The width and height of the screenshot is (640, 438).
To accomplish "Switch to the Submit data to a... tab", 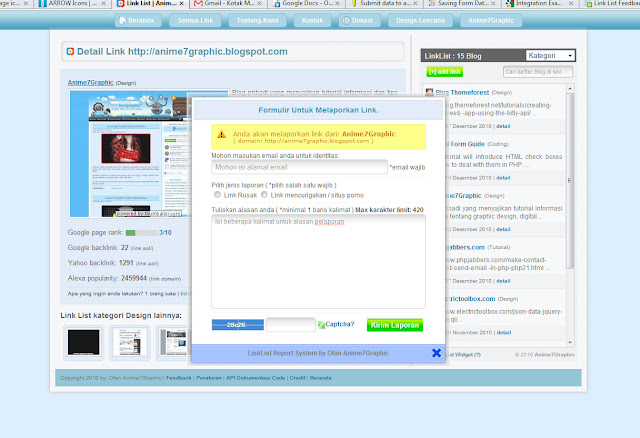I will pos(384,4).
